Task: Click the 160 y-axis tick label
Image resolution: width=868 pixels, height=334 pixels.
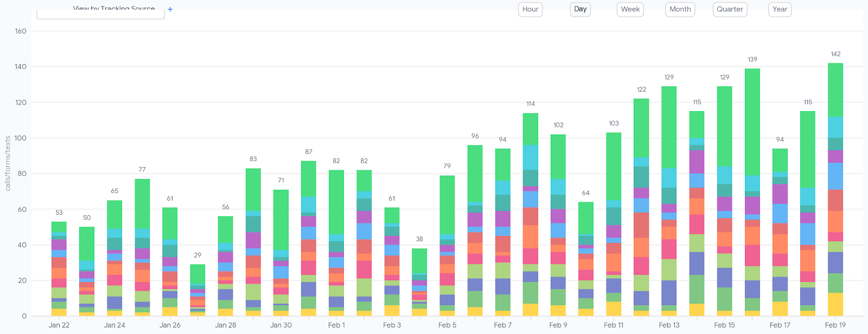Action: pos(21,31)
